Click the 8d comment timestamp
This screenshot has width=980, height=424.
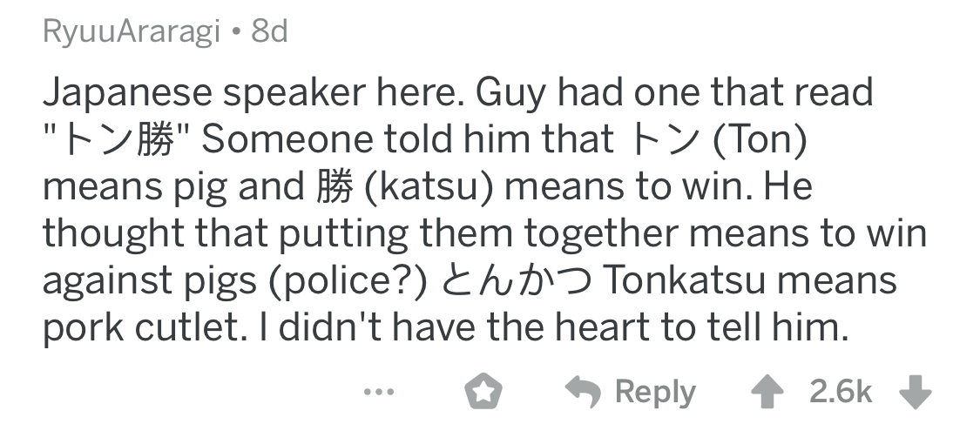pyautogui.click(x=268, y=33)
